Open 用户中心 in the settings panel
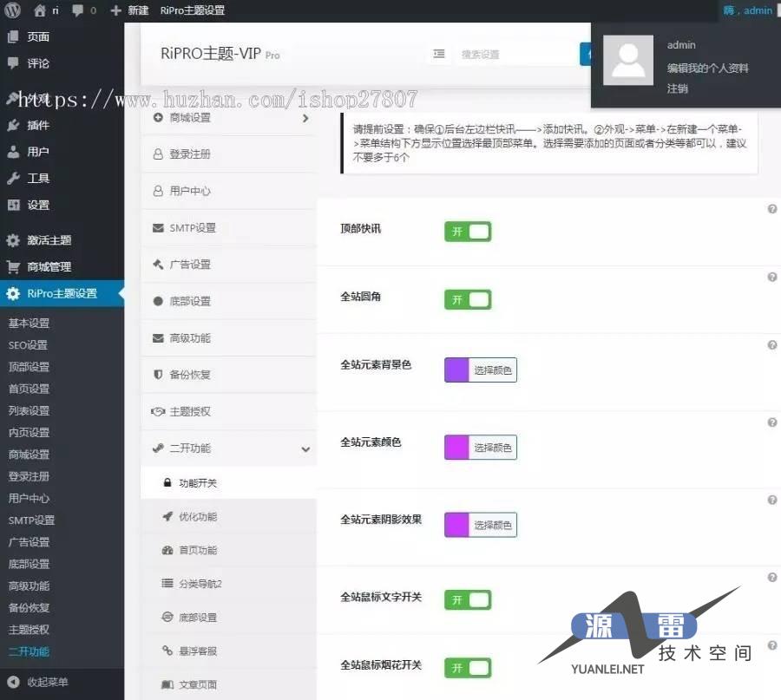 pyautogui.click(x=228, y=191)
